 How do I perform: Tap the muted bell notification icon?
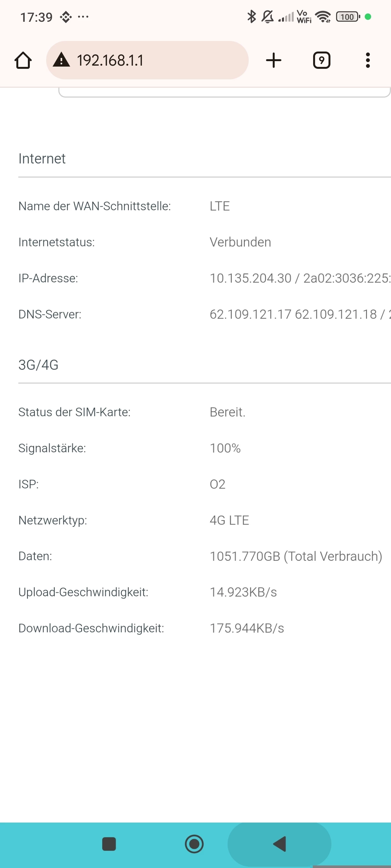click(x=268, y=17)
